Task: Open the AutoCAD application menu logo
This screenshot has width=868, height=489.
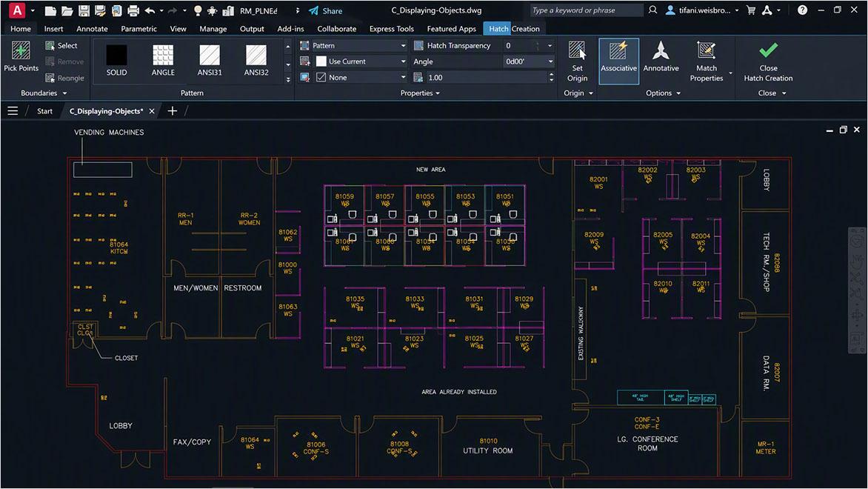Action: 17,10
